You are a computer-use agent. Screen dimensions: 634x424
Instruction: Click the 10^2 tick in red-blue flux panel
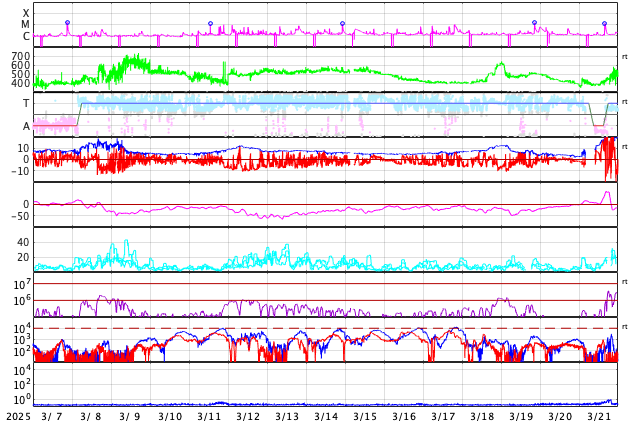[x=21, y=352]
